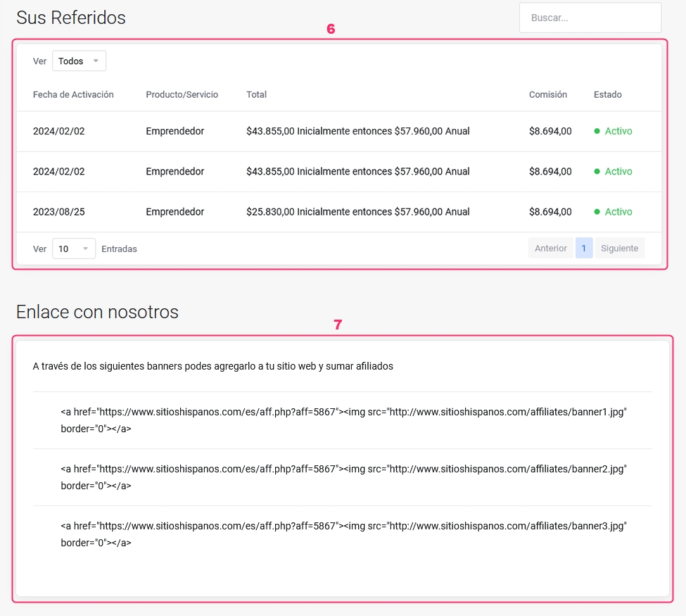Click the Total column header
This screenshot has width=686, height=616.
256,94
